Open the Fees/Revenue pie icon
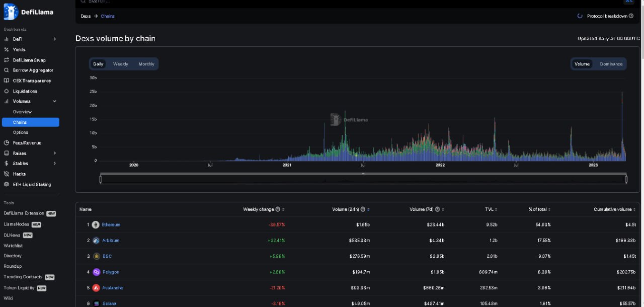This screenshot has height=307, width=644. 7,143
